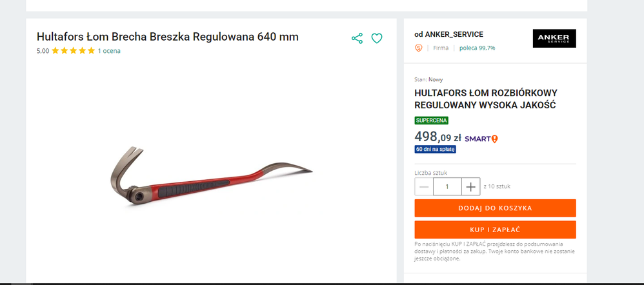Click the share icon beside product title
The image size is (644, 285).
[x=357, y=39]
